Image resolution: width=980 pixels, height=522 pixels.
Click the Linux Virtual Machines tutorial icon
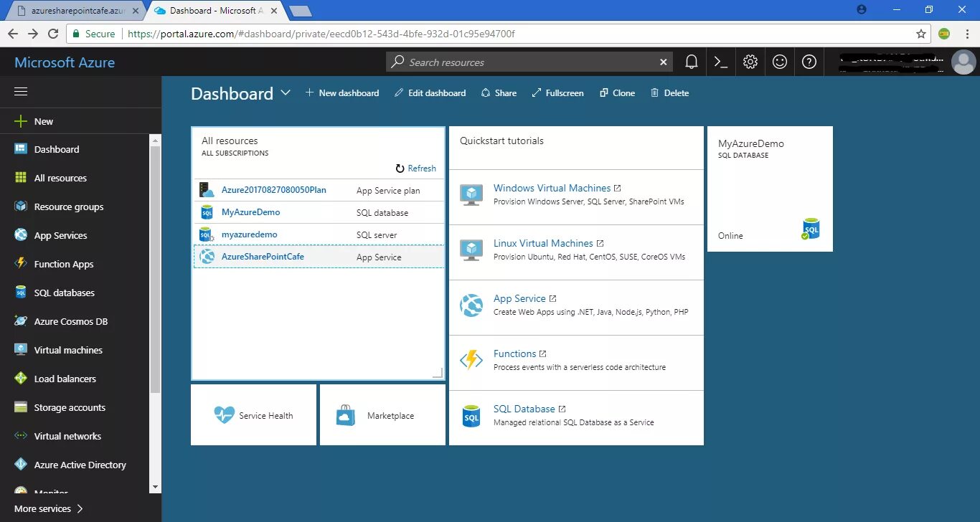click(471, 250)
